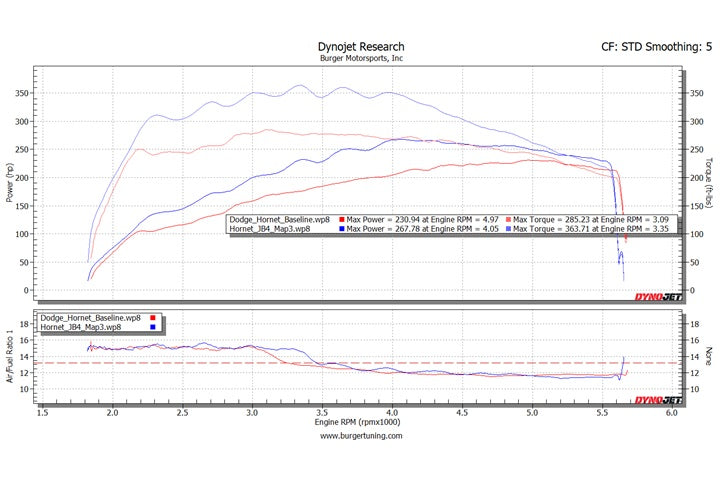Image resolution: width=720 pixels, height=480 pixels.
Task: Click the 350 tick on the power axis
Action: (22, 93)
